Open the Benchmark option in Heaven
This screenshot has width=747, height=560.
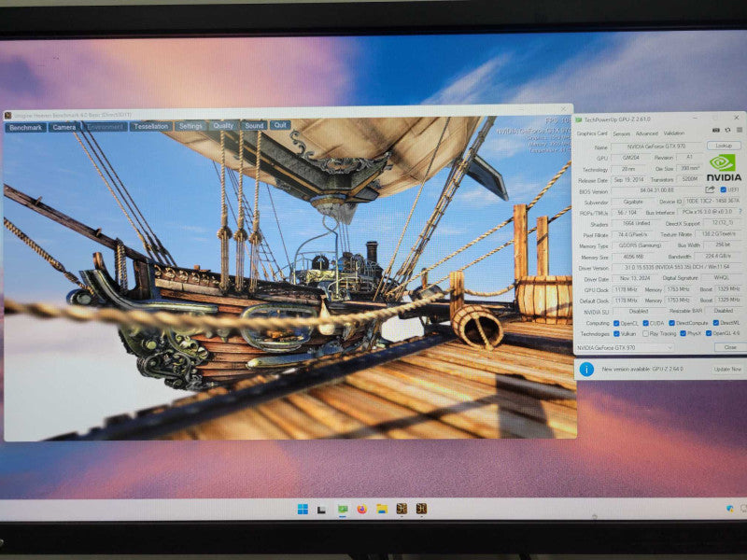coord(25,128)
